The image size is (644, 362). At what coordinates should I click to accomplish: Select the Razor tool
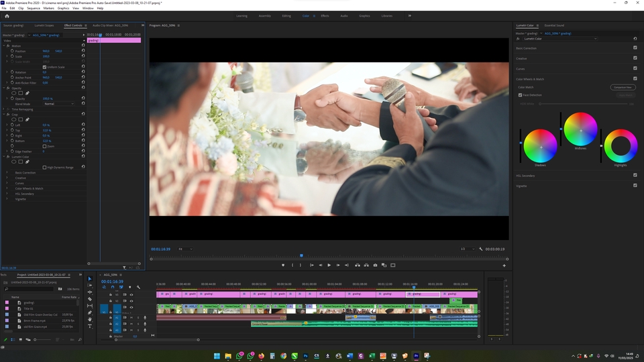click(89, 299)
